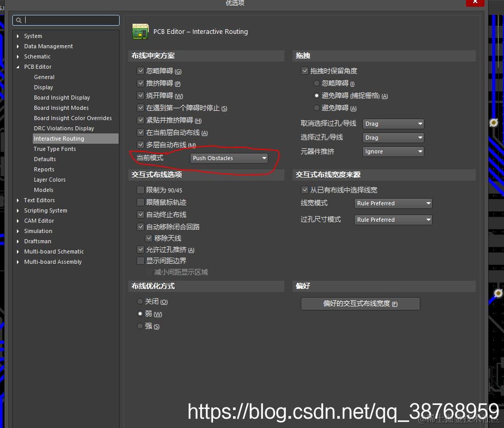Toggle 在遇到第一个障碍时停止 checkbox

[x=141, y=108]
